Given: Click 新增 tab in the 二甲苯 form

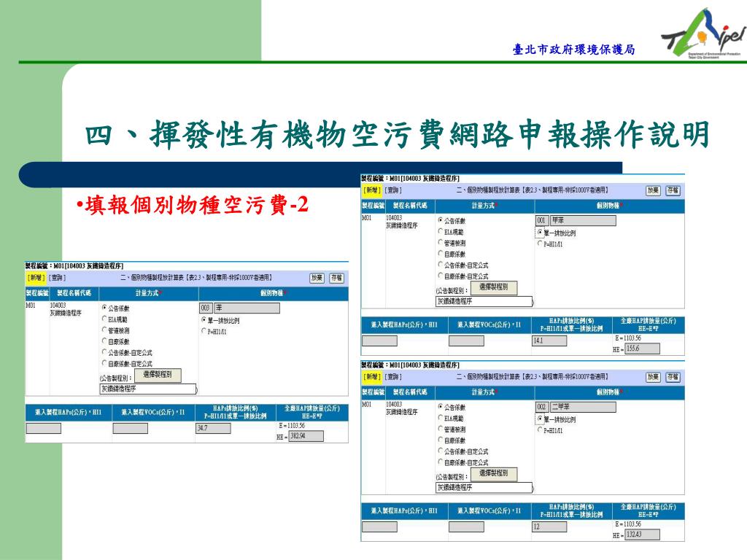Looking at the screenshot, I should [371, 377].
